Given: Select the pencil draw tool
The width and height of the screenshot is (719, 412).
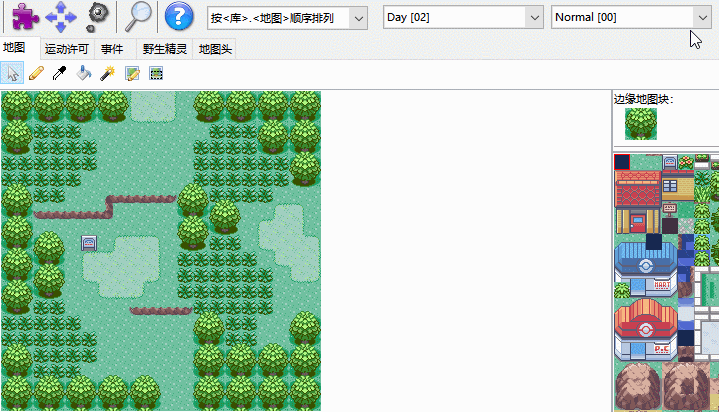Looking at the screenshot, I should (36, 73).
